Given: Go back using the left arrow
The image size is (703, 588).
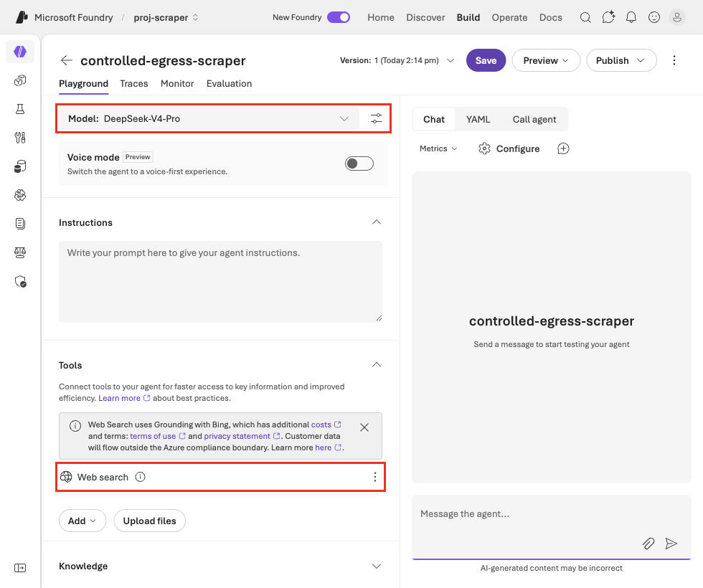Looking at the screenshot, I should (66, 60).
